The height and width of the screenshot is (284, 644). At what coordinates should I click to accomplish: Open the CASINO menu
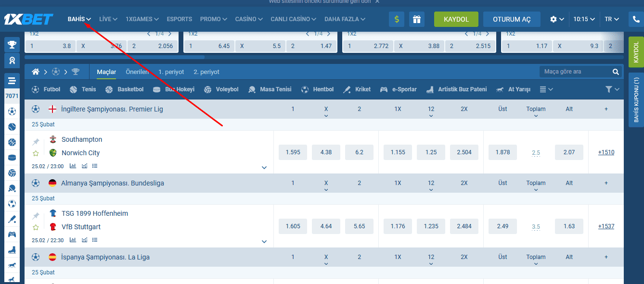click(249, 19)
